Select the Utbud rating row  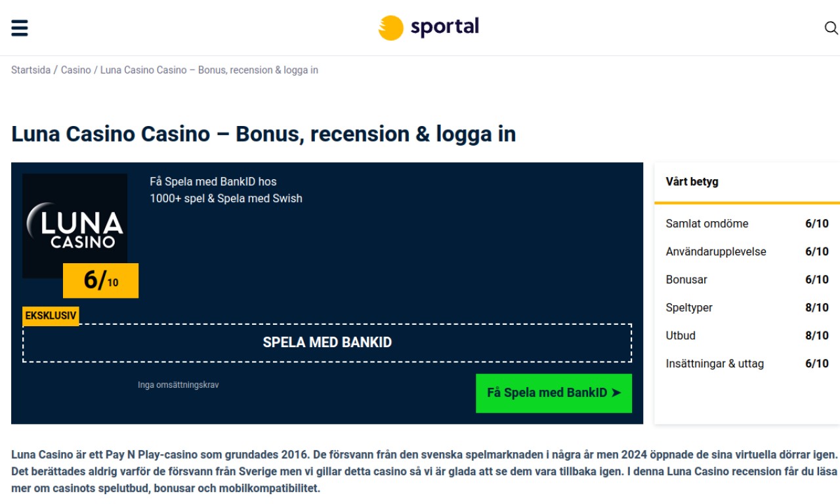coord(747,336)
